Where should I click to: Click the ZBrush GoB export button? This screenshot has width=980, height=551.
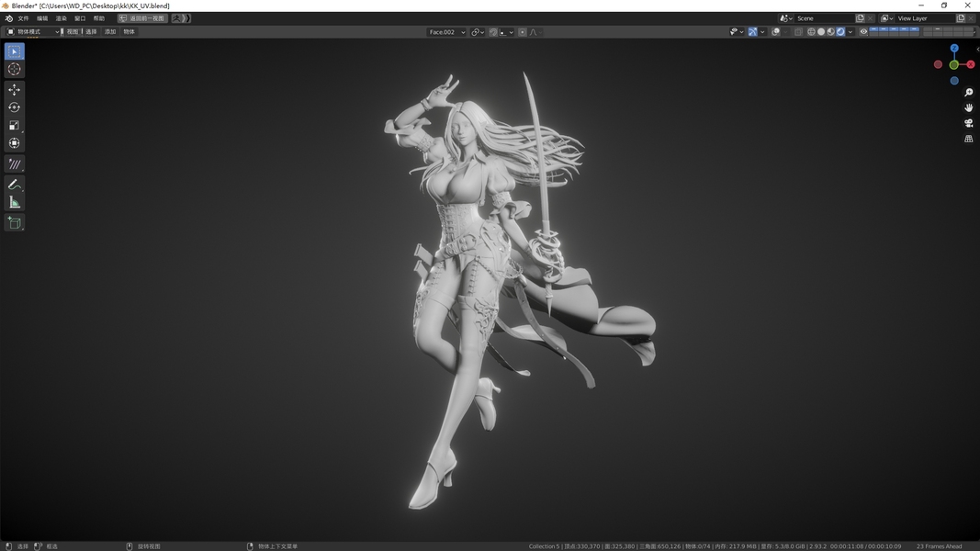pyautogui.click(x=176, y=18)
